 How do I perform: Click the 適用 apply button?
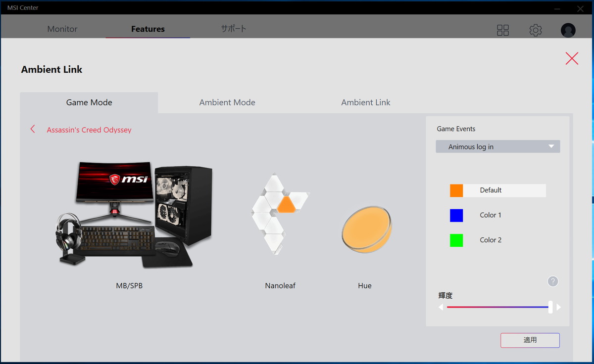click(x=530, y=340)
